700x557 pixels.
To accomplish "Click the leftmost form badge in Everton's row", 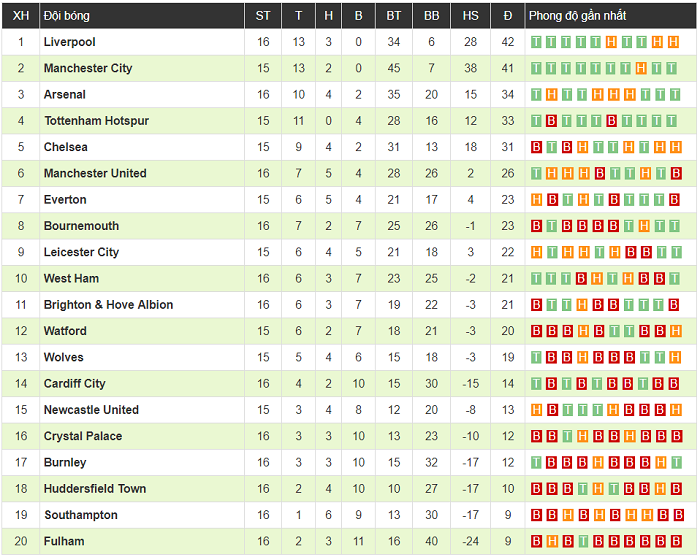I will (536, 200).
